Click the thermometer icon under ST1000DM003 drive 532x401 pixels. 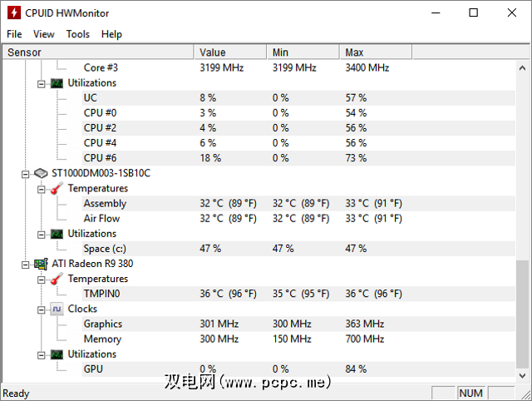click(x=57, y=188)
